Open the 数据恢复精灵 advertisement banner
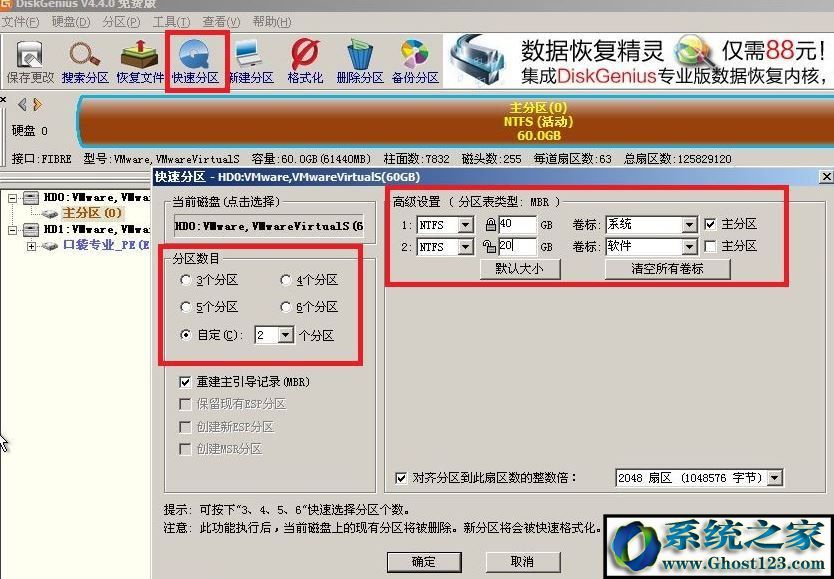This screenshot has height=579, width=834. 637,61
